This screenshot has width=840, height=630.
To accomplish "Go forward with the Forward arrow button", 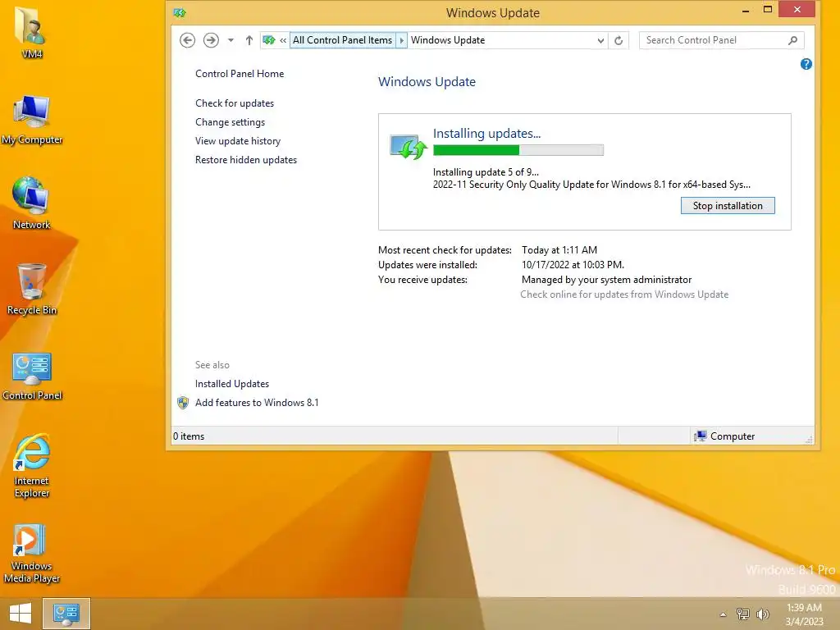I will coord(211,40).
